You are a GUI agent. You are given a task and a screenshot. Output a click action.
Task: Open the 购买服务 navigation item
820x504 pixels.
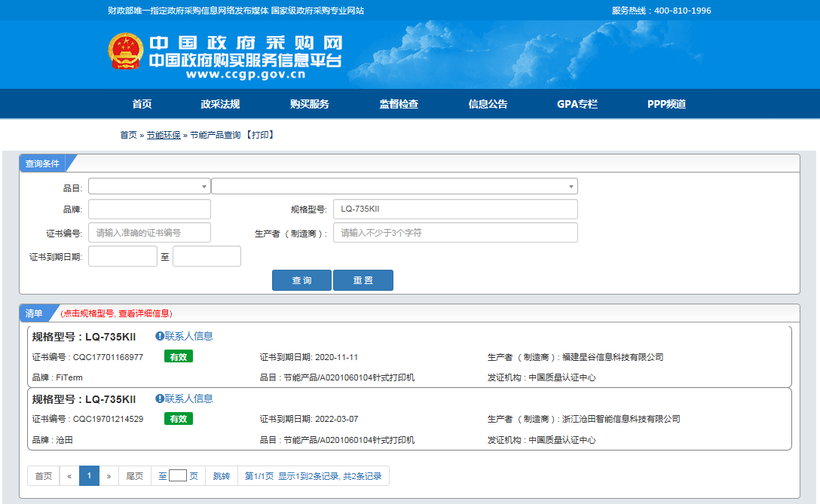click(x=310, y=104)
